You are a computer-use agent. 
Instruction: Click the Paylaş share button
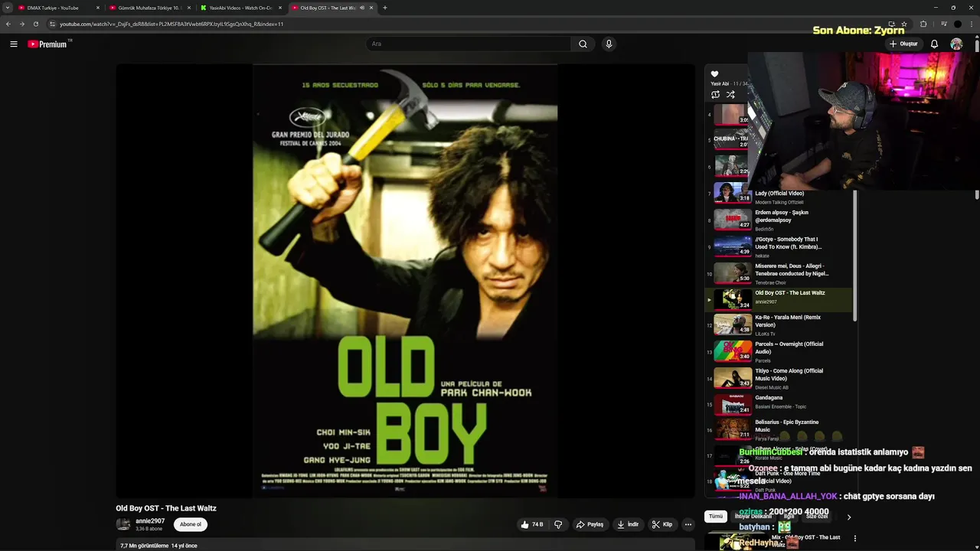point(590,524)
